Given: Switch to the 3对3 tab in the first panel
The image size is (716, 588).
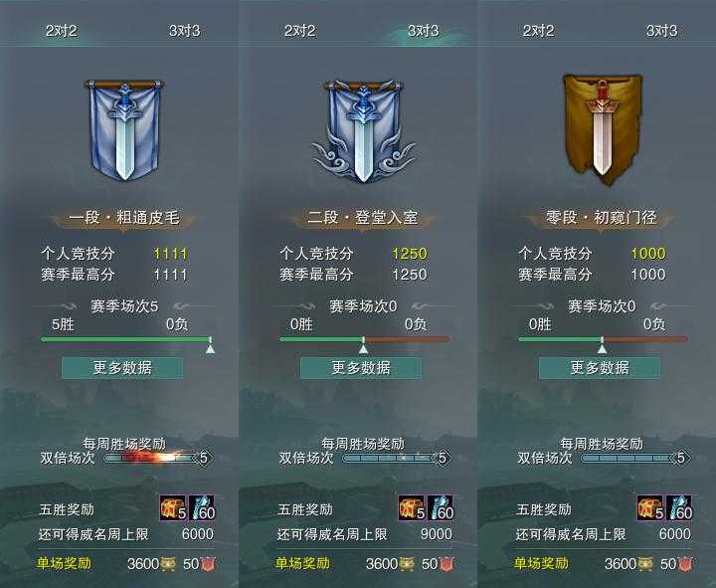Looking at the screenshot, I should click(185, 31).
